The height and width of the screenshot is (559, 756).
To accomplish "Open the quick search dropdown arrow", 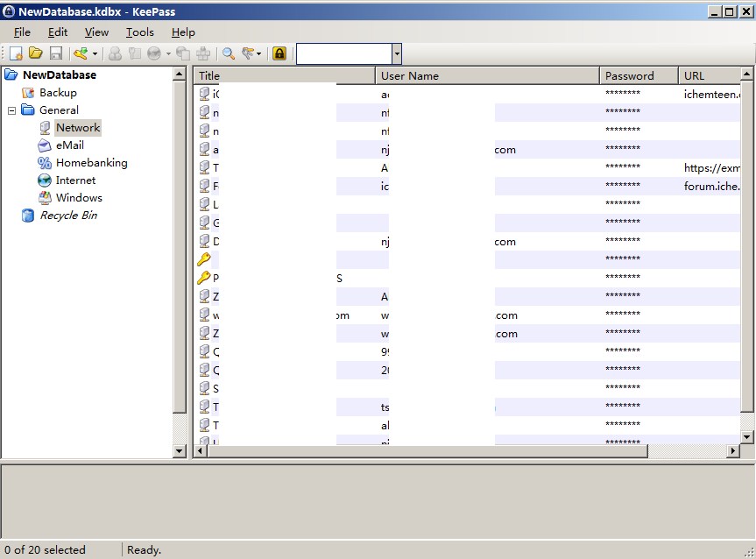I will 397,53.
